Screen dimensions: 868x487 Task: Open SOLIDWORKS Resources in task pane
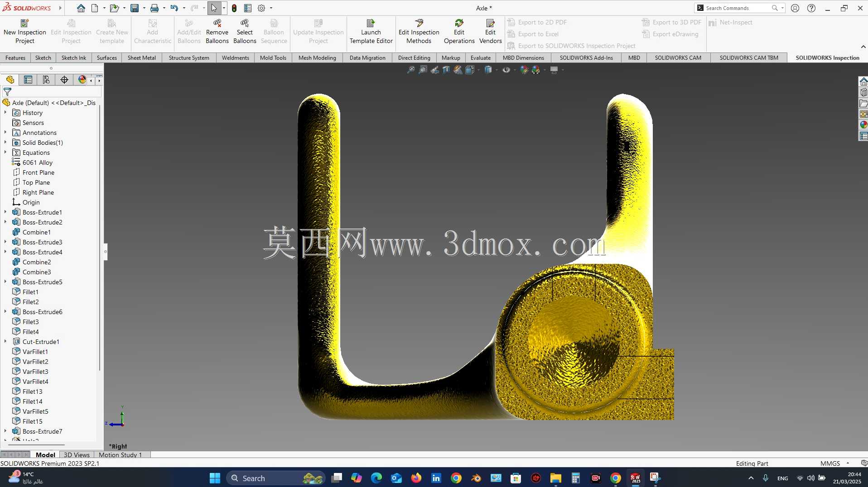863,81
